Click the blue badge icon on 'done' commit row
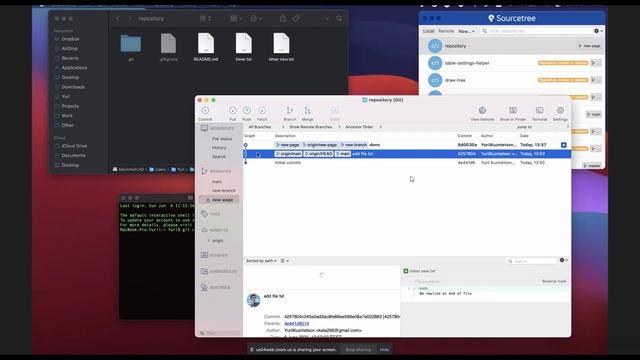The height and width of the screenshot is (360, 640). tap(564, 145)
